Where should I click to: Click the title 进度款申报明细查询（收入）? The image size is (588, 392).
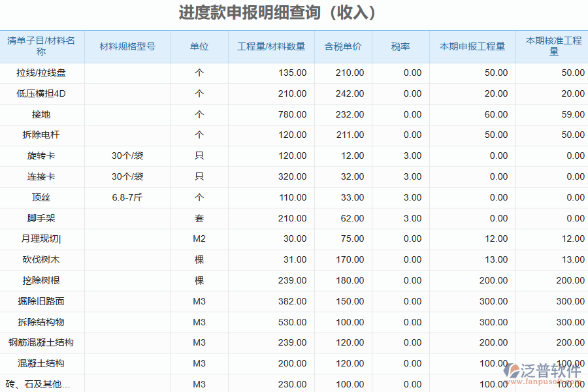pyautogui.click(x=277, y=12)
